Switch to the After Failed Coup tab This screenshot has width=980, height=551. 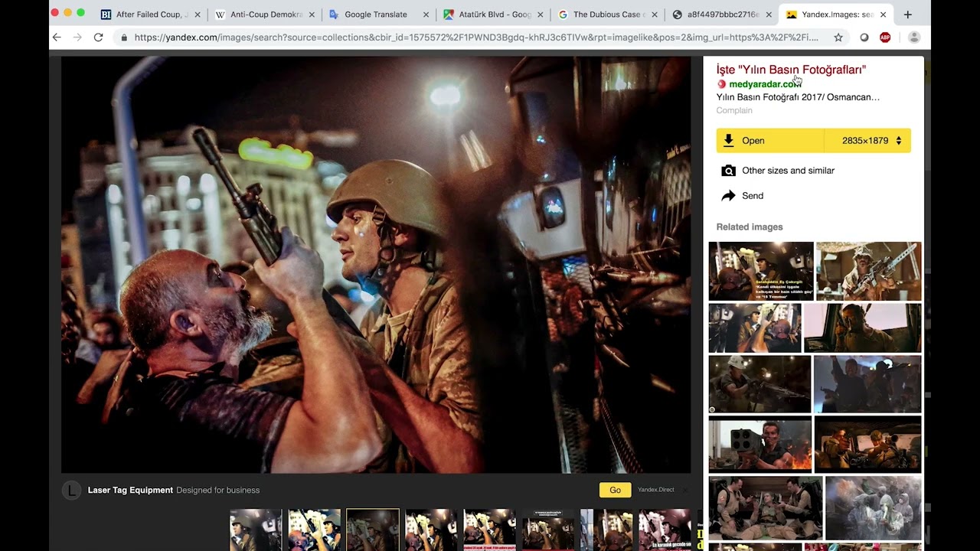151,14
